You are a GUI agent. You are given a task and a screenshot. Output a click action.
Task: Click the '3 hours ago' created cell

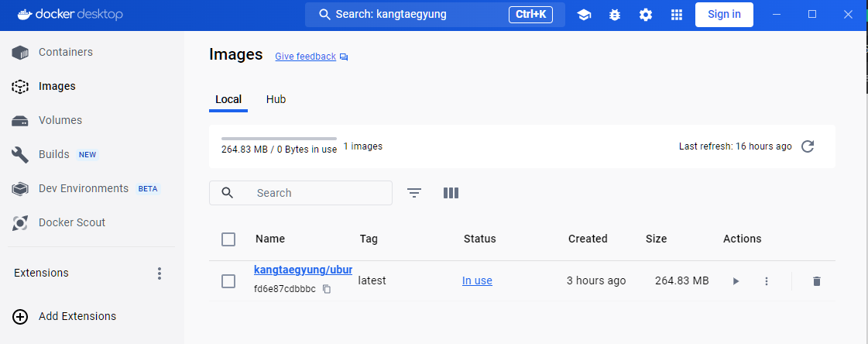[x=596, y=280]
